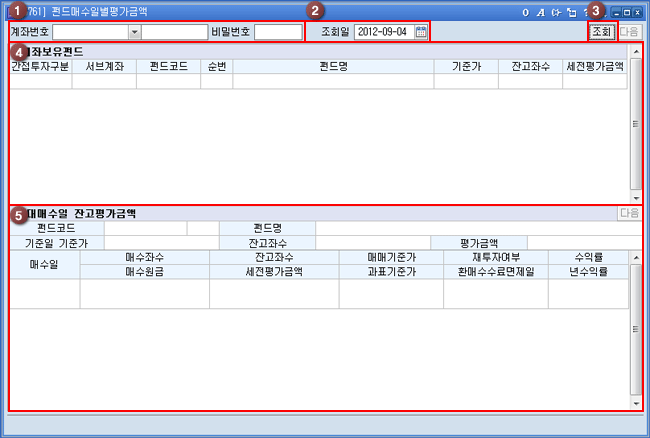The image size is (650, 438).
Task: Click the account name field next to dropdown
Action: [174, 32]
